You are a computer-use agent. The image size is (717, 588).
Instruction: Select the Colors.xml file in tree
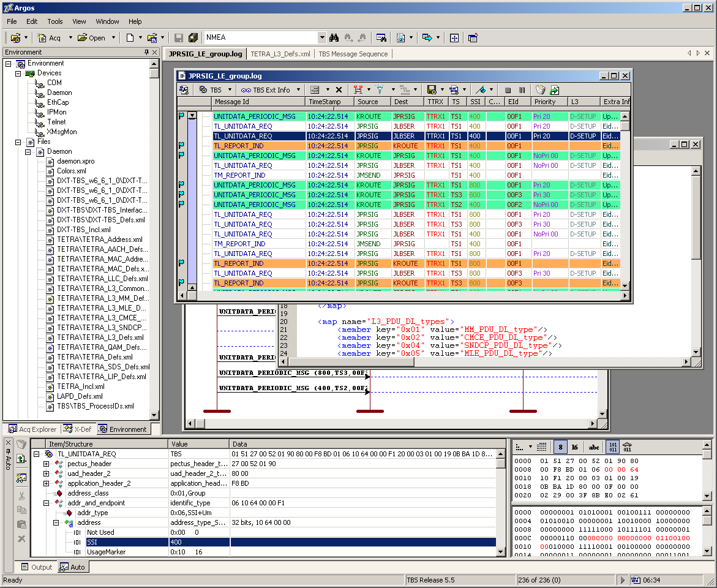tap(71, 171)
